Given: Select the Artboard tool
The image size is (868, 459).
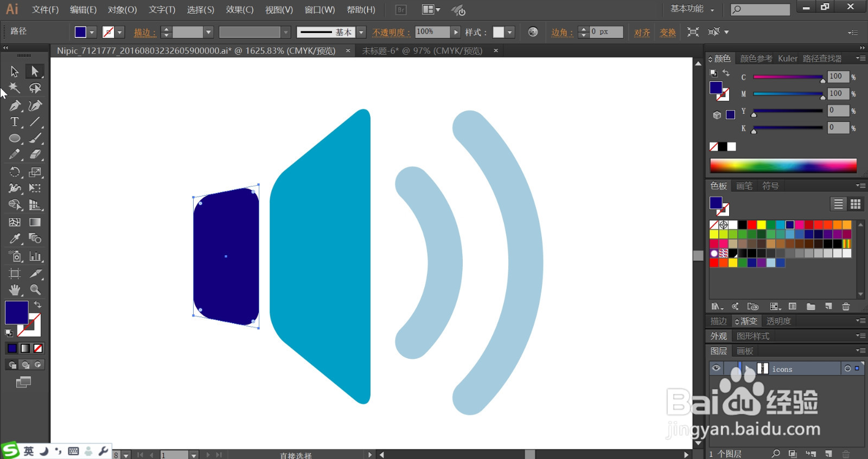Looking at the screenshot, I should coord(15,273).
